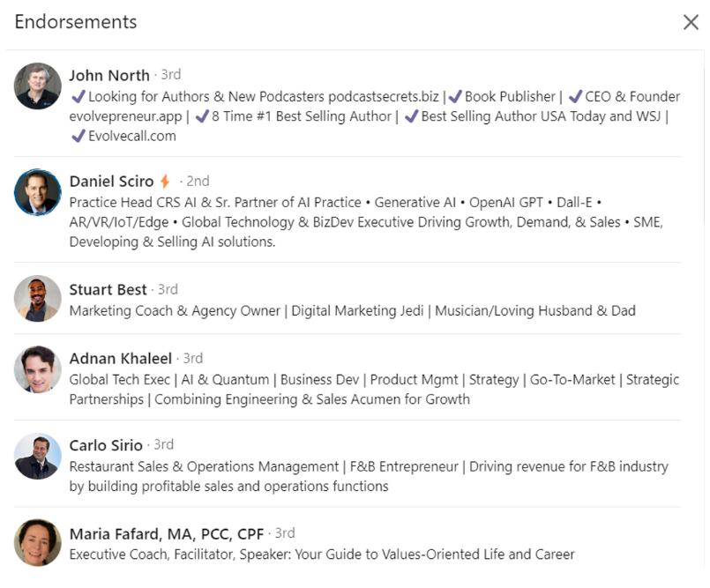Click the checkmark before Evolvecall.com
This screenshot has height=588, width=710.
click(78, 136)
